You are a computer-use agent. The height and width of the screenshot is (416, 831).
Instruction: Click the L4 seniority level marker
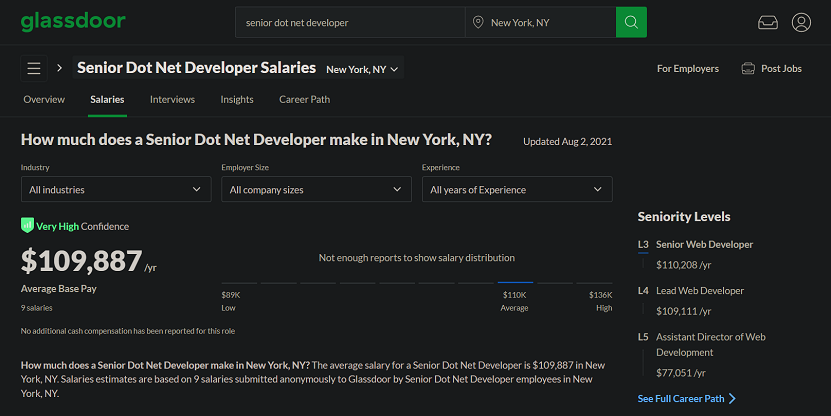click(643, 290)
